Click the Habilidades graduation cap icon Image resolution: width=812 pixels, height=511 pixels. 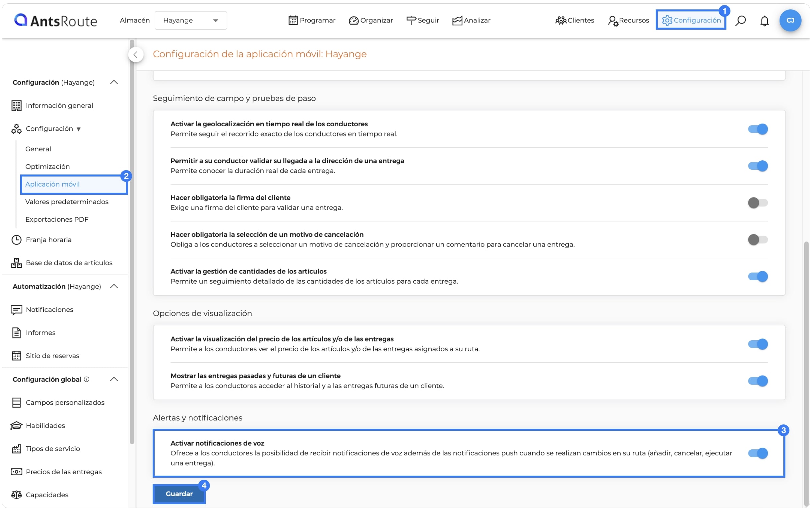(16, 425)
